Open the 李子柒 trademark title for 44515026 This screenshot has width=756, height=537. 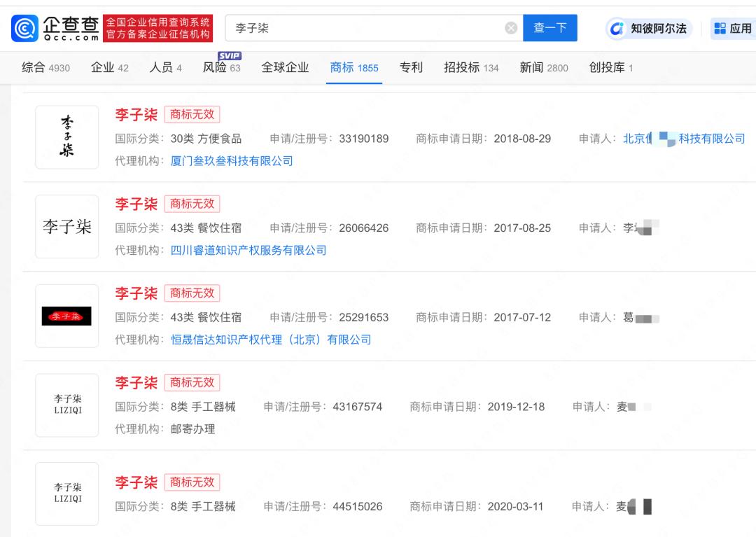coord(136,482)
